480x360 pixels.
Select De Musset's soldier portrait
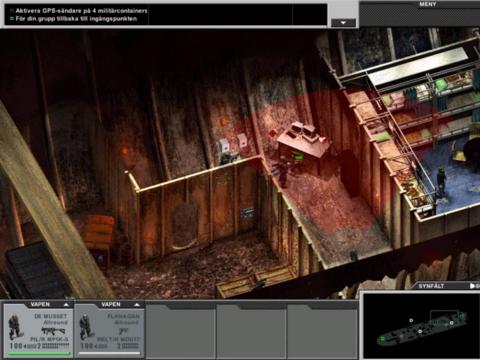click(x=15, y=327)
